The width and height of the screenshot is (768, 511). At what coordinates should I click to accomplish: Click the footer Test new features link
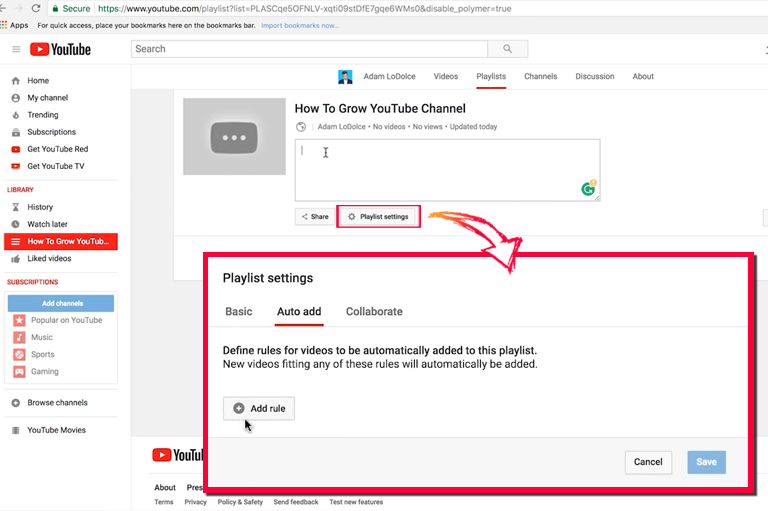(356, 502)
